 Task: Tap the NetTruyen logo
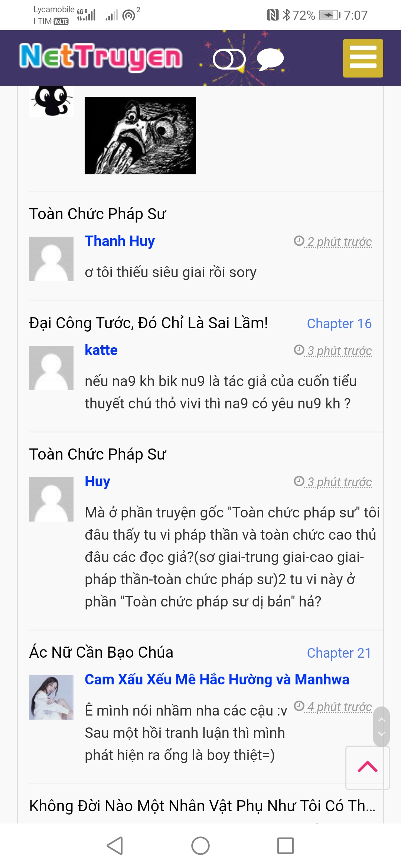[x=101, y=57]
